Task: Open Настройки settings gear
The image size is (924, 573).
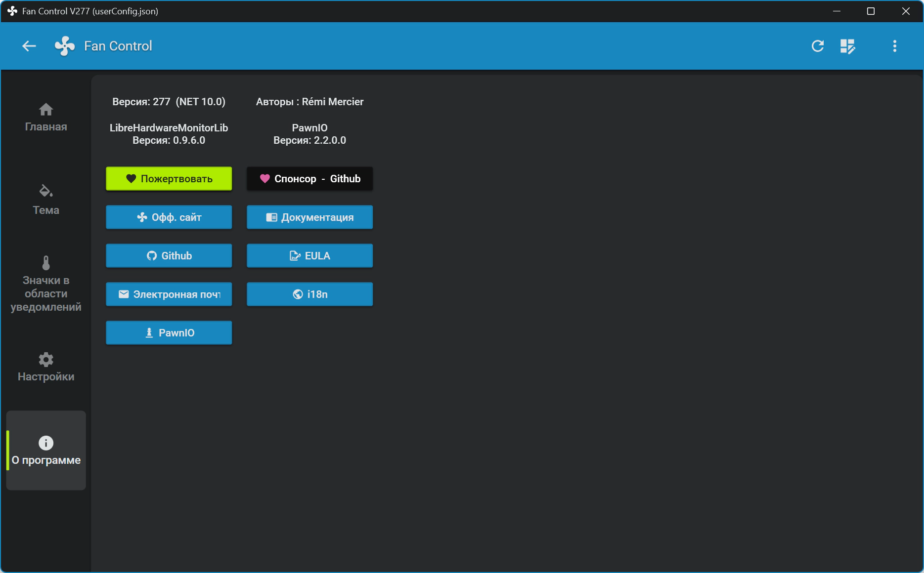Action: 46,367
